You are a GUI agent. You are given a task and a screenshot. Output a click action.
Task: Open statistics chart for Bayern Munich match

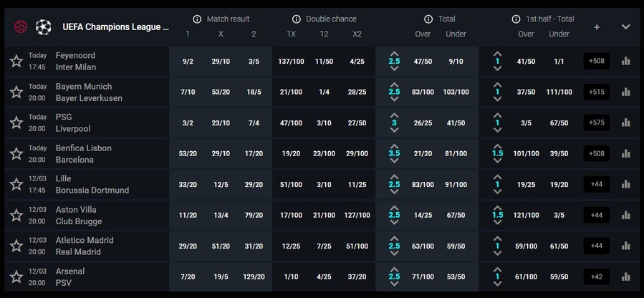pos(625,92)
